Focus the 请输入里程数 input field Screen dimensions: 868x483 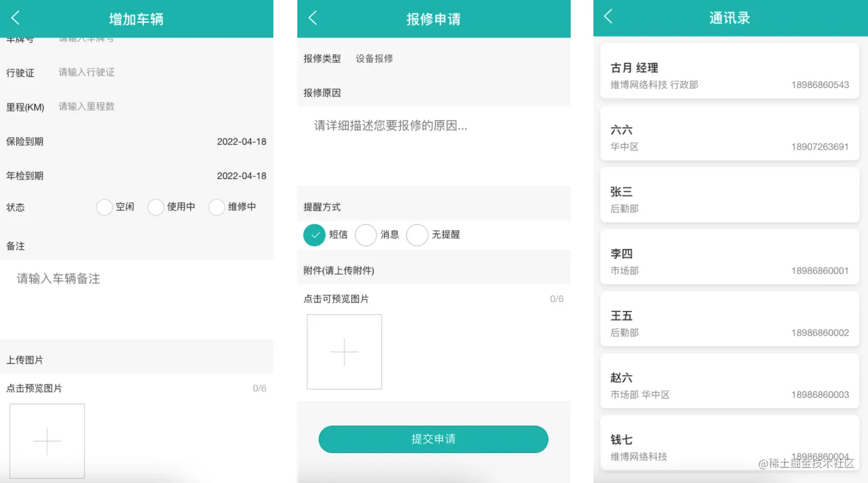coord(162,107)
